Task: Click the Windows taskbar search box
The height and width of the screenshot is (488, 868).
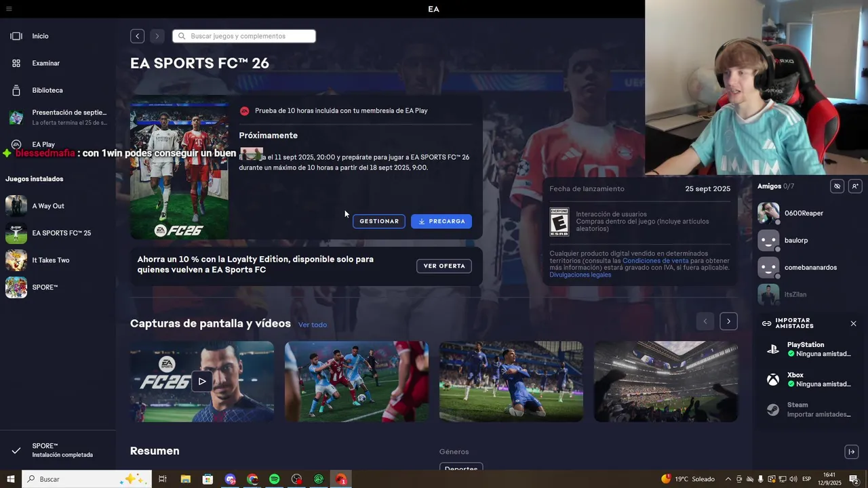Action: point(87,479)
